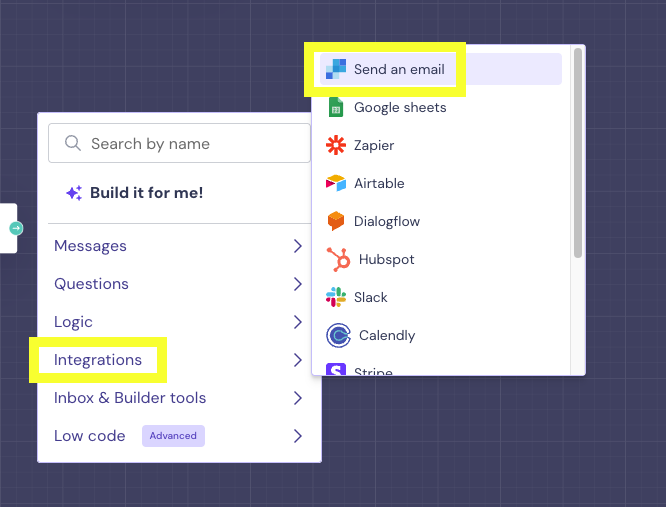Expand the Integrations submenu chevron
This screenshot has height=507, width=666.
tap(298, 360)
